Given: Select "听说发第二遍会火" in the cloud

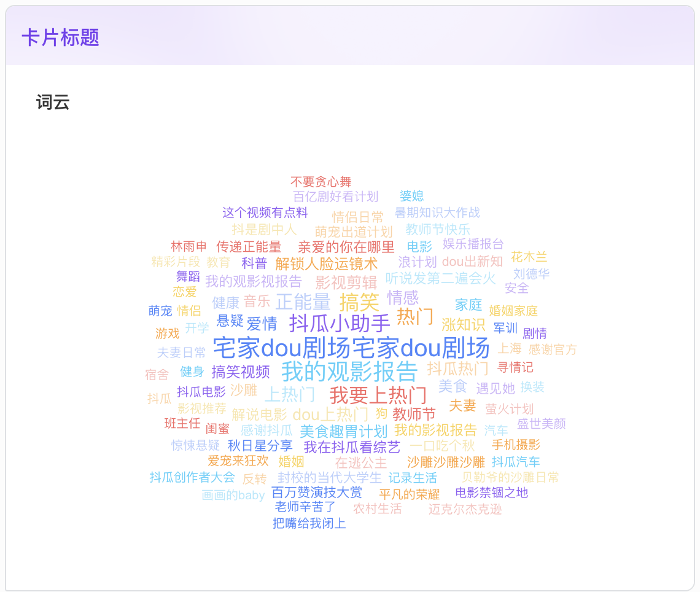Looking at the screenshot, I should pos(441,279).
